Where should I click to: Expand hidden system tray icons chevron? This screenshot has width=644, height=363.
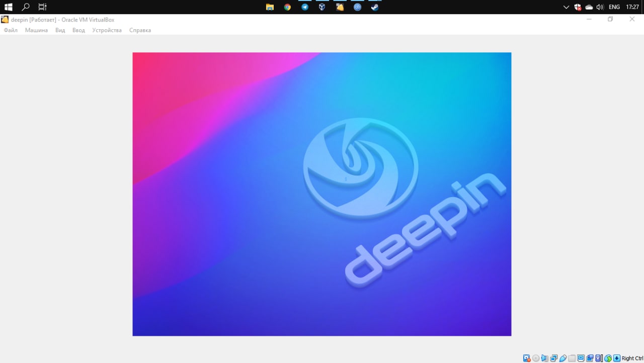(566, 7)
